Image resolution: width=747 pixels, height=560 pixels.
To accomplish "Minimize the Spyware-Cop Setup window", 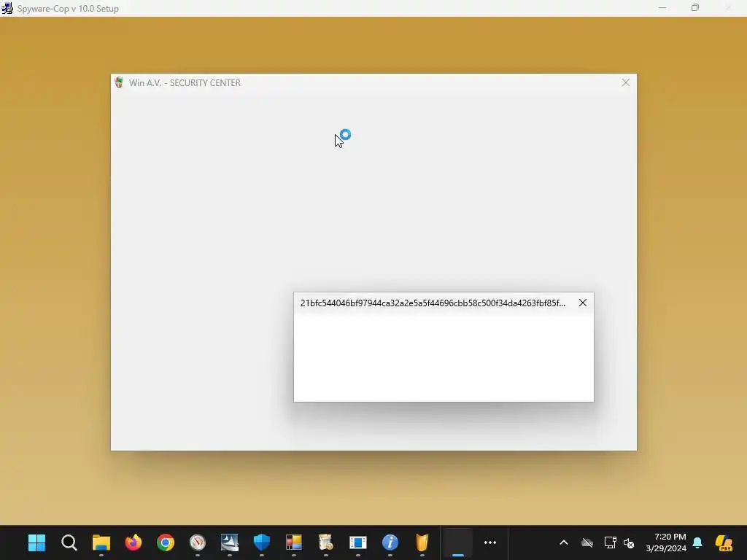I will tap(662, 8).
